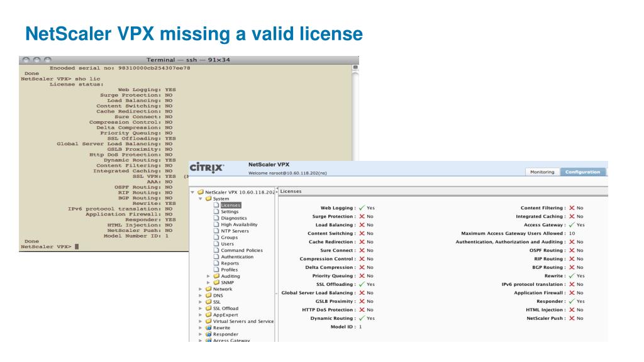This screenshot has height=362, width=644.
Task: Select Users tree item
Action: 227,244
